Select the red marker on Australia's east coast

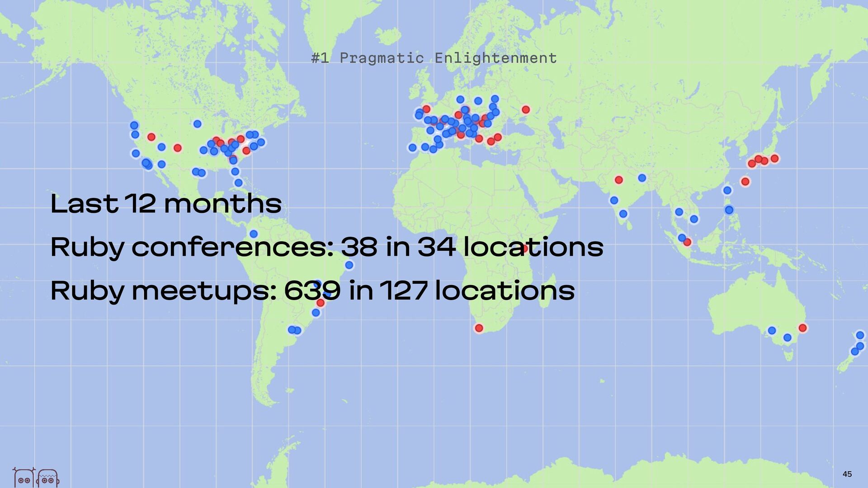click(x=802, y=328)
